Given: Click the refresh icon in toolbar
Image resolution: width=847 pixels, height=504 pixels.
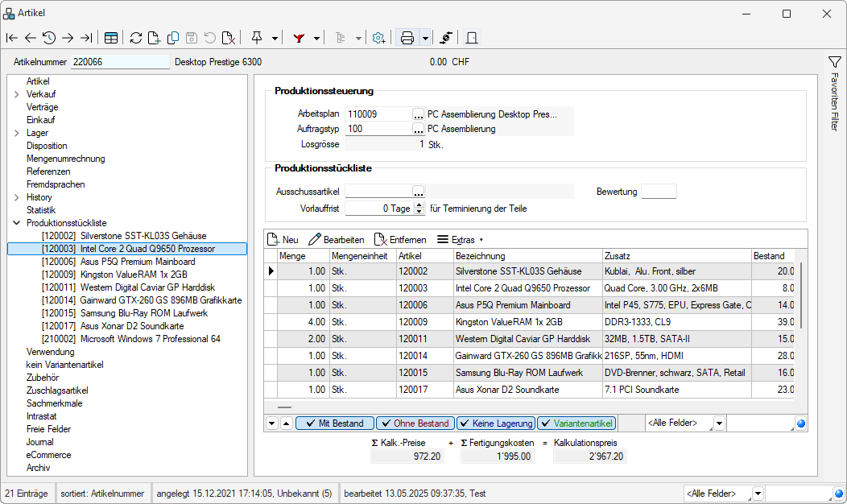Looking at the screenshot, I should tap(135, 38).
